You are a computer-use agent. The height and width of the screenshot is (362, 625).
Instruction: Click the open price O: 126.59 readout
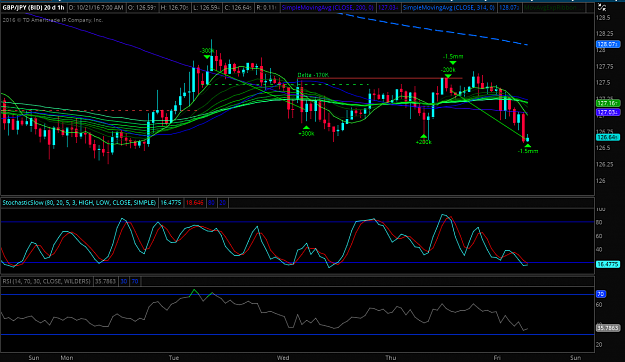(x=143, y=8)
